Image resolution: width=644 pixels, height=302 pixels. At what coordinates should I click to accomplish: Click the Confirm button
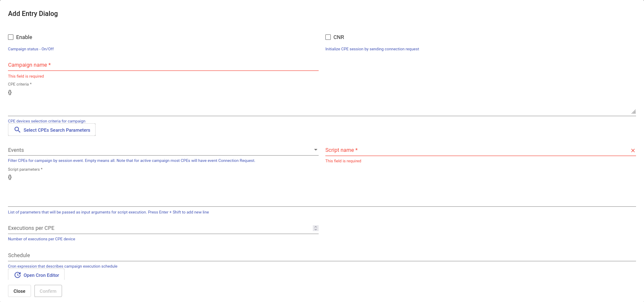click(48, 291)
